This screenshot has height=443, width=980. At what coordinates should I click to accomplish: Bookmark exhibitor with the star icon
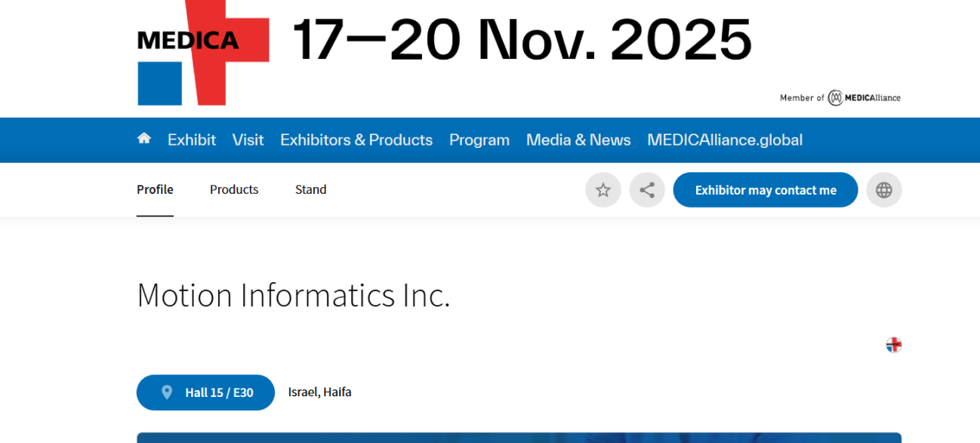[x=602, y=190]
